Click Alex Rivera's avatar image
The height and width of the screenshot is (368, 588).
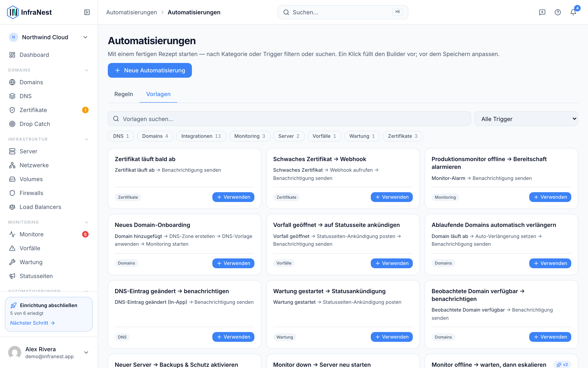pyautogui.click(x=14, y=352)
